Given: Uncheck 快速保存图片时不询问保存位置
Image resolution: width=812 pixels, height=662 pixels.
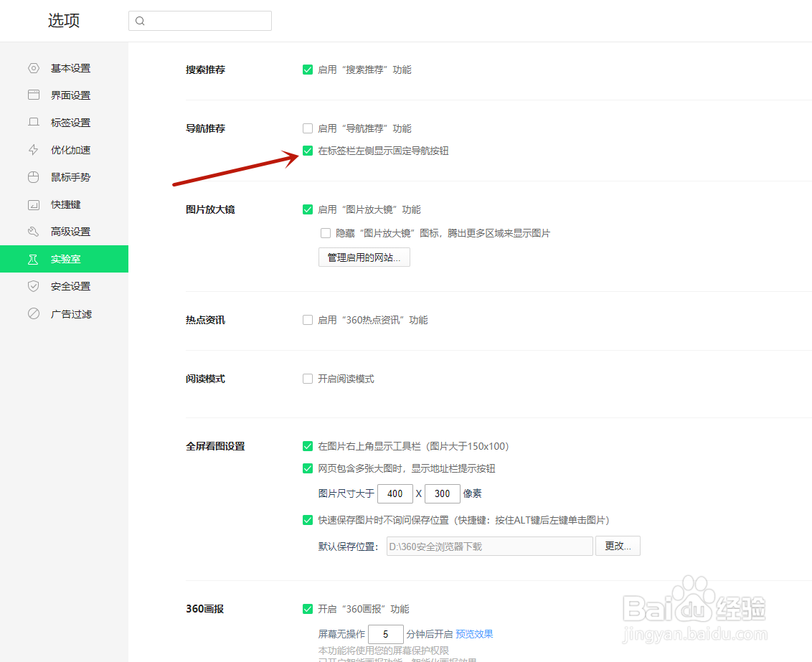Looking at the screenshot, I should pyautogui.click(x=308, y=520).
